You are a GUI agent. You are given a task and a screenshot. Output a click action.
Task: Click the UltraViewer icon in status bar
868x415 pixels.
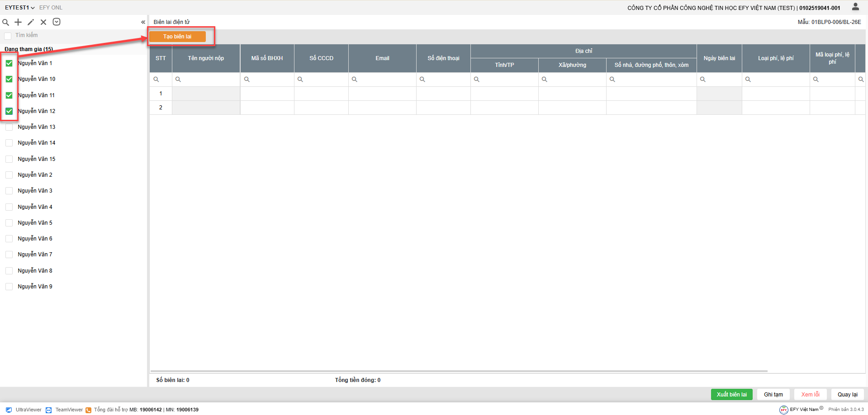[9, 410]
